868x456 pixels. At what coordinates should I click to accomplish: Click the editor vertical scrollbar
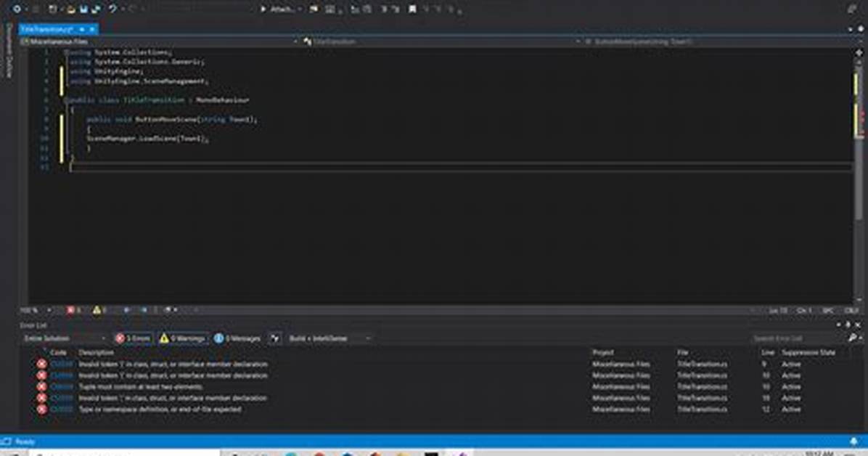(859, 177)
